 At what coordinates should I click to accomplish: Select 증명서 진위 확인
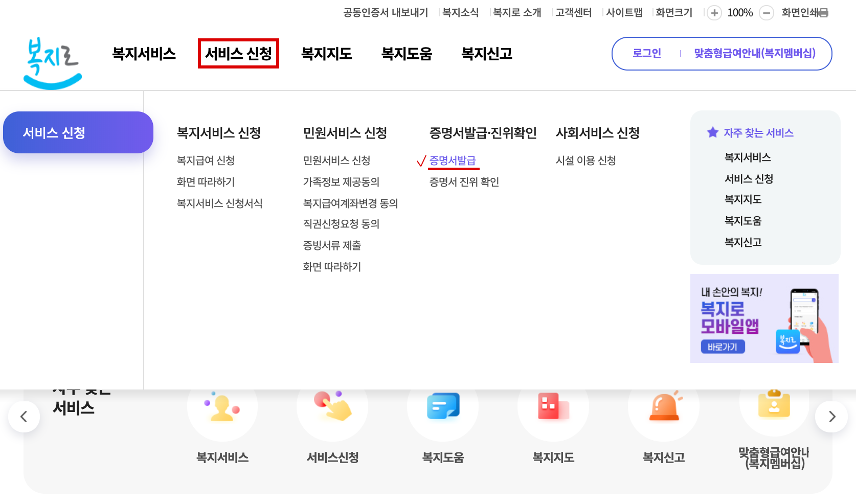[x=464, y=182]
